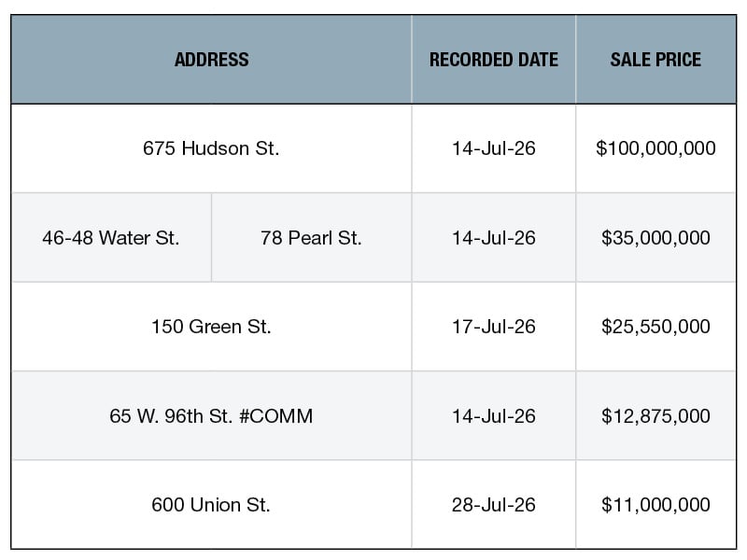Click the Water St. row's 14-Jul-26 date
The height and width of the screenshot is (560, 747).
point(494,238)
